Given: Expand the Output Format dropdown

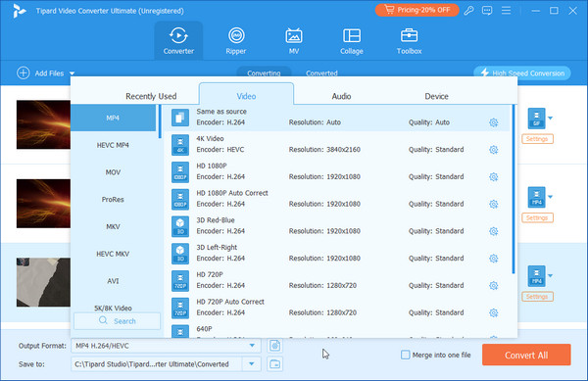Looking at the screenshot, I should (x=252, y=346).
